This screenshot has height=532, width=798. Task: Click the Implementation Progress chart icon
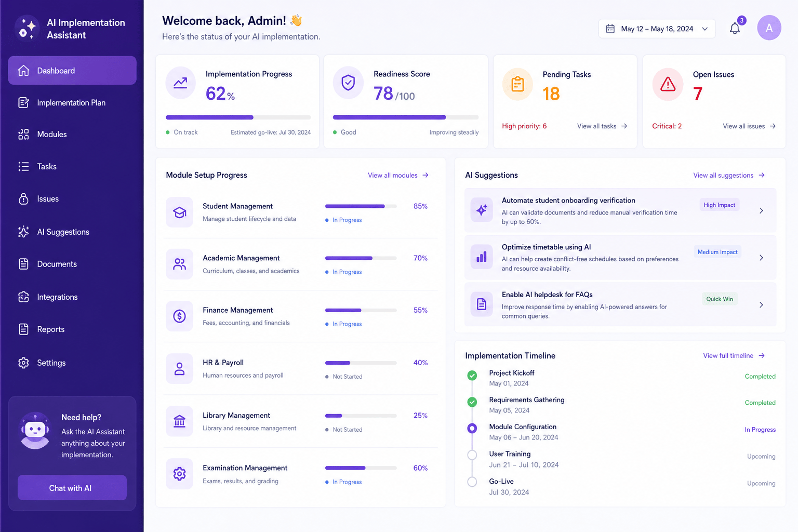tap(180, 83)
